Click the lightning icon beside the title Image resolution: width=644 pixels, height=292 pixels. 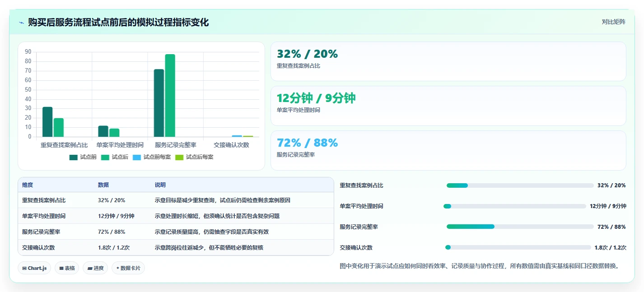(x=22, y=23)
